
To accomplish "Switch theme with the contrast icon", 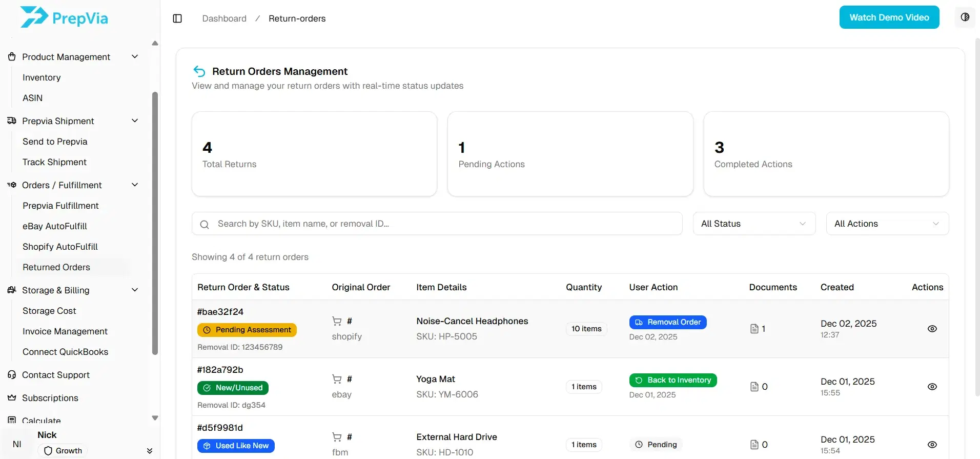I will pyautogui.click(x=965, y=17).
